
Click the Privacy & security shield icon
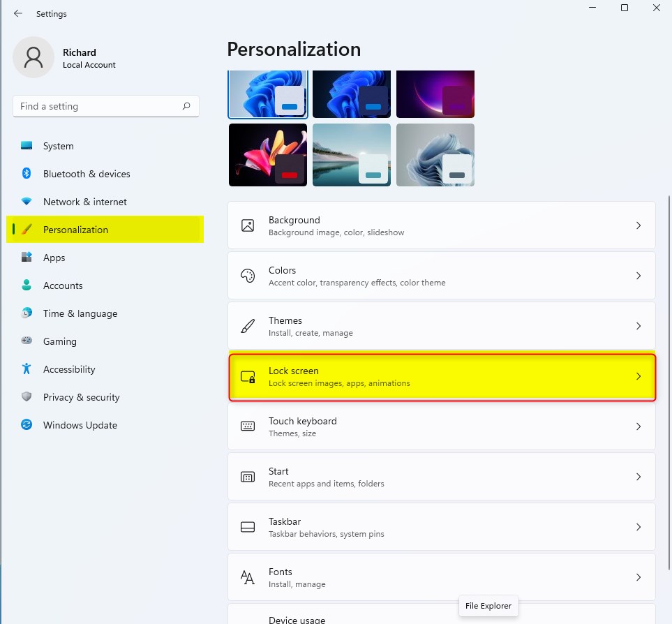pos(27,396)
